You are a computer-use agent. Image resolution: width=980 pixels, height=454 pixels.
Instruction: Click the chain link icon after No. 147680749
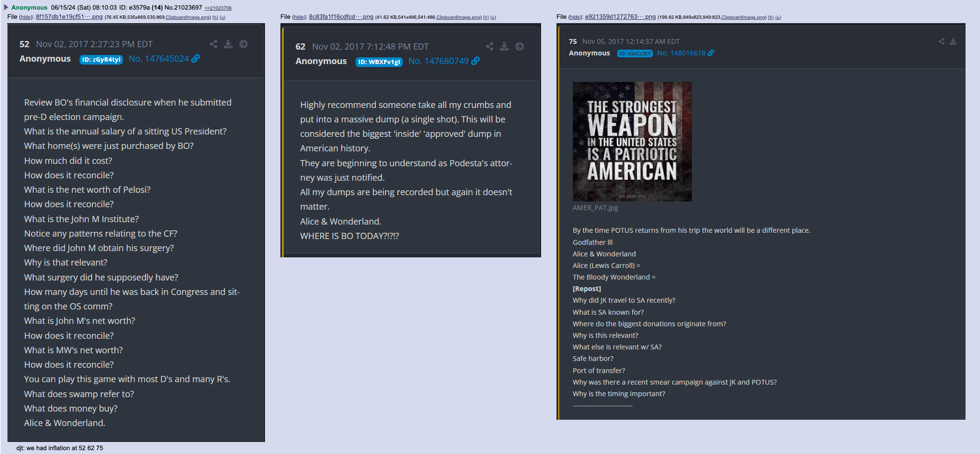pyautogui.click(x=476, y=61)
